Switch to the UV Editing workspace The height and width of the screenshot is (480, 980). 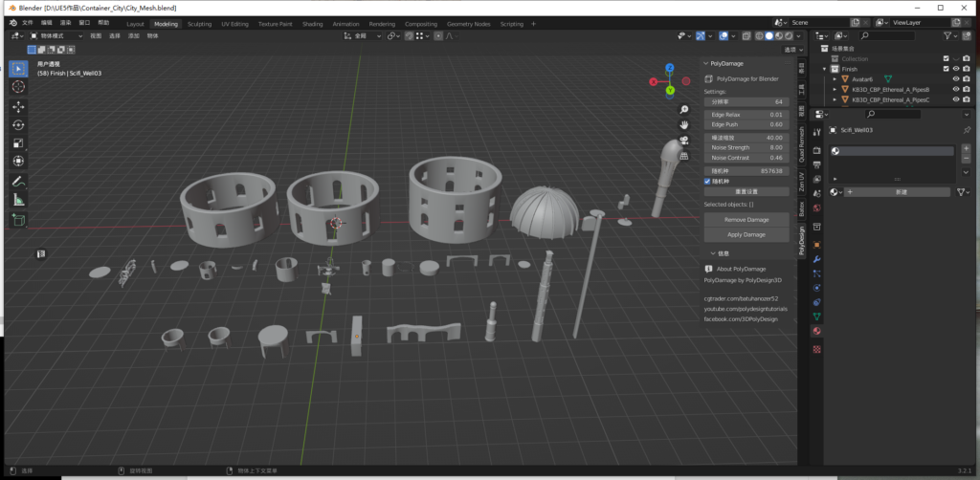[x=234, y=24]
